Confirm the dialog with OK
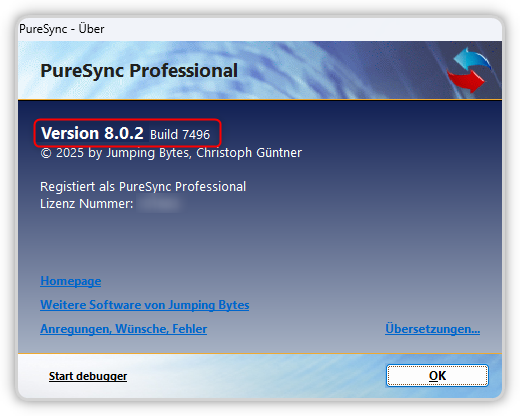Image resolution: width=520 pixels, height=416 pixels. 437,376
